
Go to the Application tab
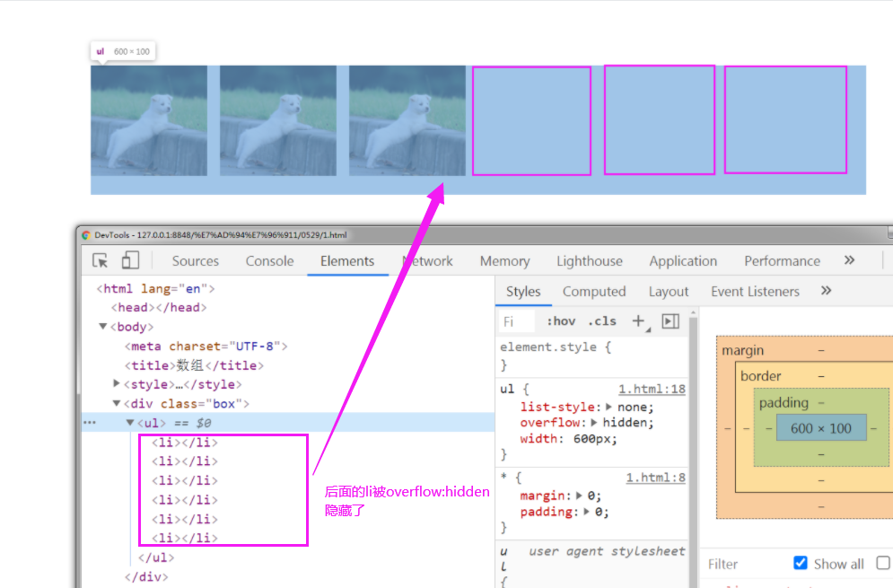click(x=683, y=261)
